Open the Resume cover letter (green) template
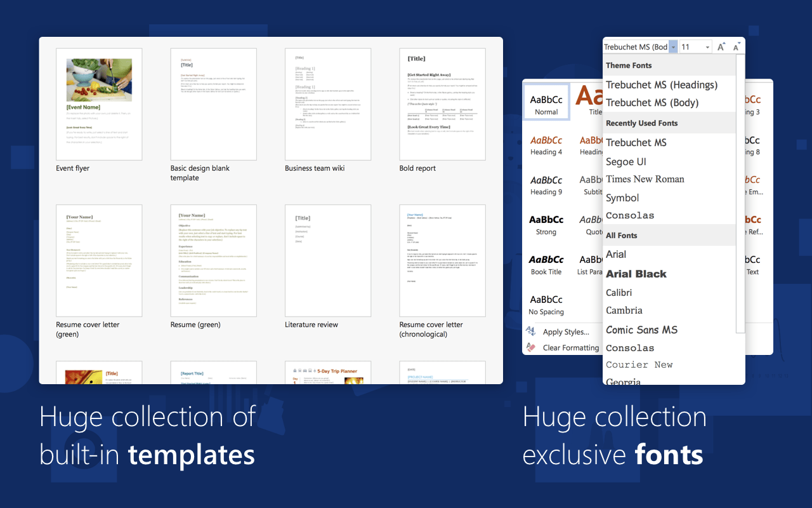Image resolution: width=812 pixels, height=508 pixels. tap(99, 260)
